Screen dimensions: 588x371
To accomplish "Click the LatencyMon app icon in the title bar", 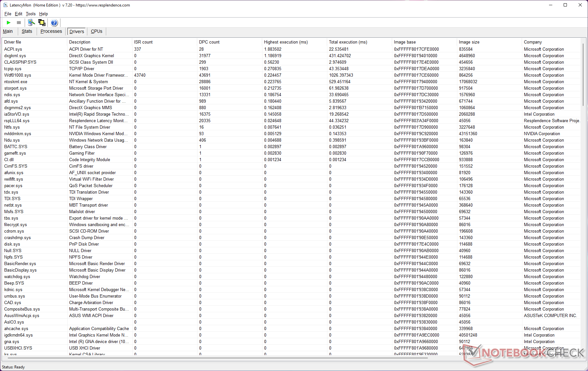I will click(5, 5).
